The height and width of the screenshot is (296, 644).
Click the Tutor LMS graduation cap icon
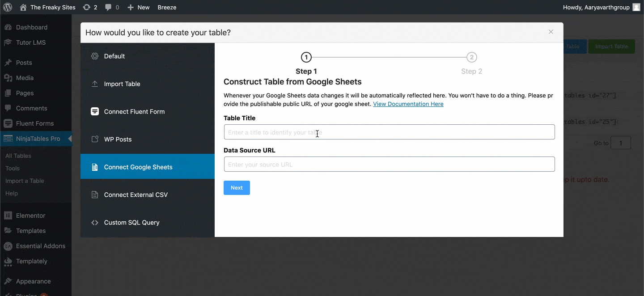(x=8, y=42)
